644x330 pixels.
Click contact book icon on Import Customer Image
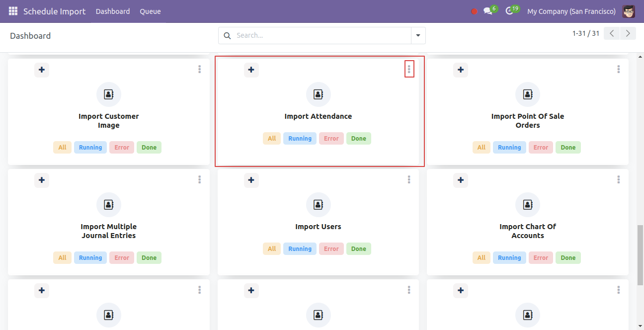(109, 94)
